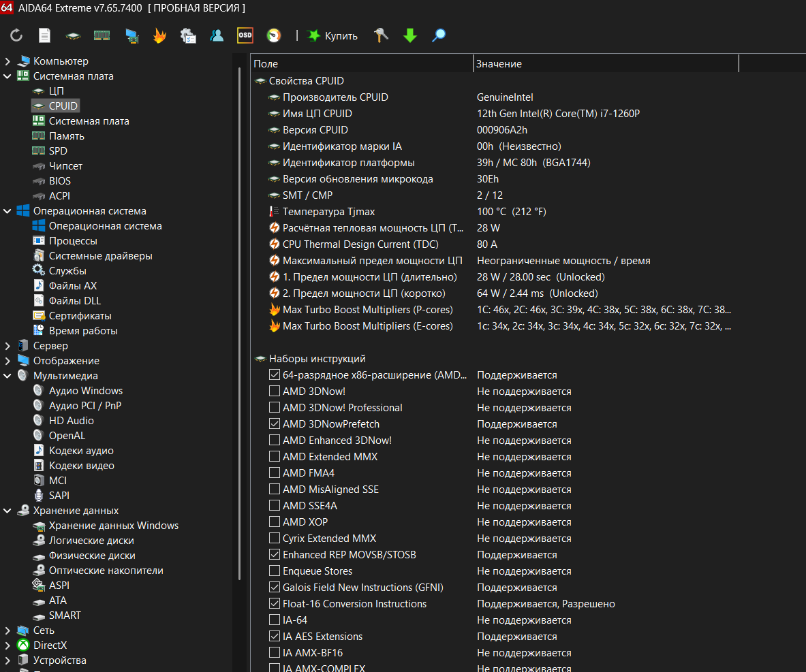
Task: Collapse the Системная плата tree node
Action: 7,76
